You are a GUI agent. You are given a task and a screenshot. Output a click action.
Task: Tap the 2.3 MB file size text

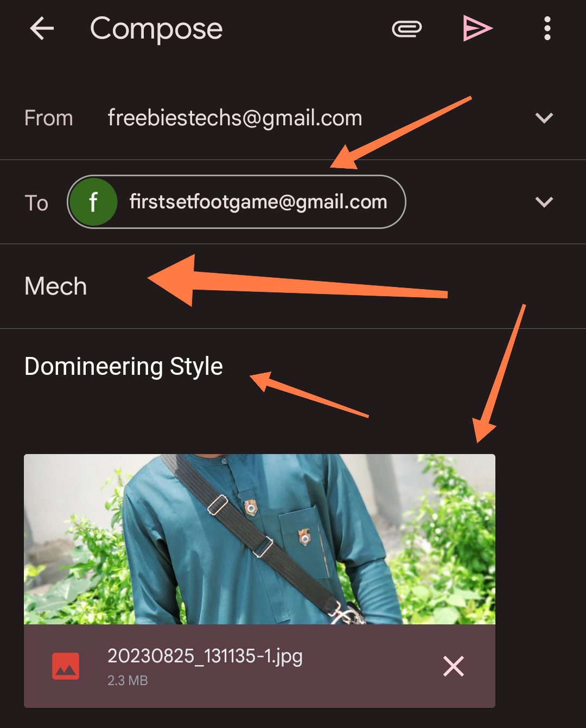(x=128, y=680)
